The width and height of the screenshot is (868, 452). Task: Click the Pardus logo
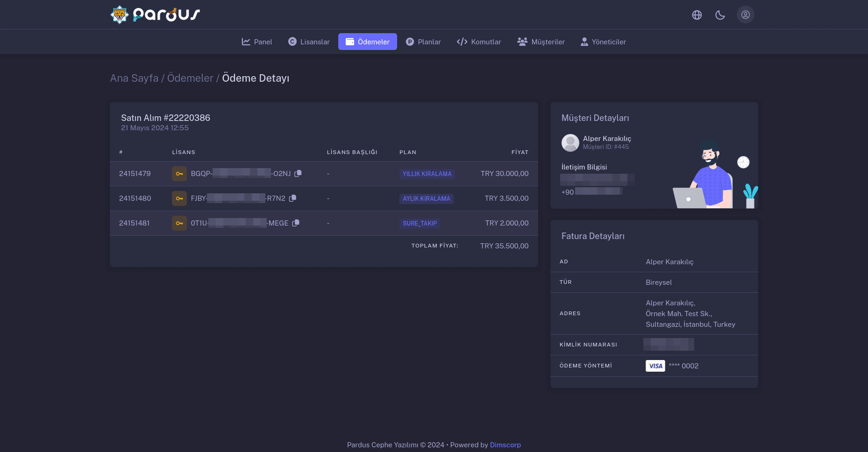155,14
